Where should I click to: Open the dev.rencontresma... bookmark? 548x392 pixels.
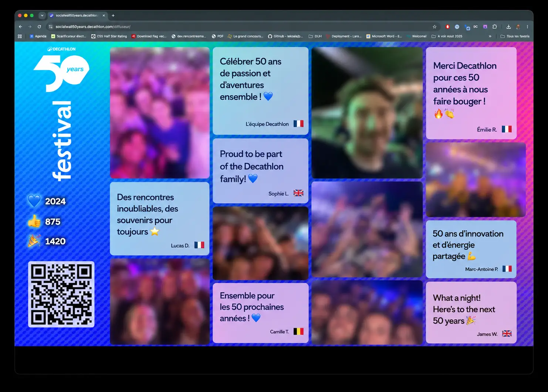coord(189,36)
